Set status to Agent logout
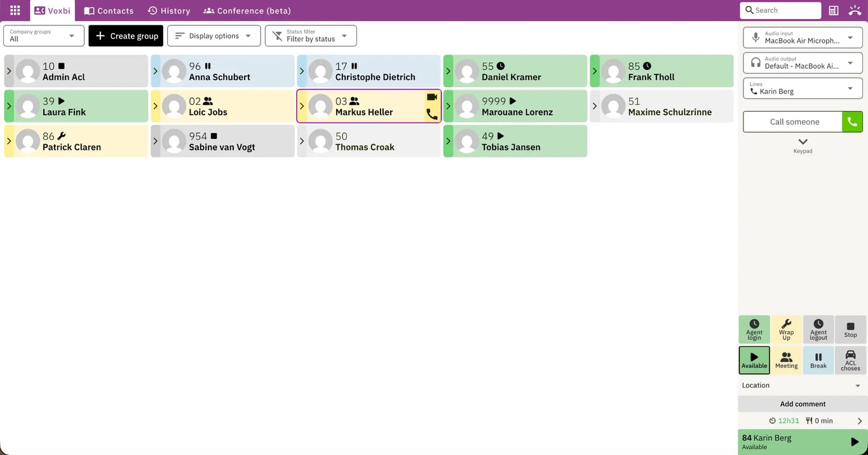868x455 pixels. coord(818,330)
